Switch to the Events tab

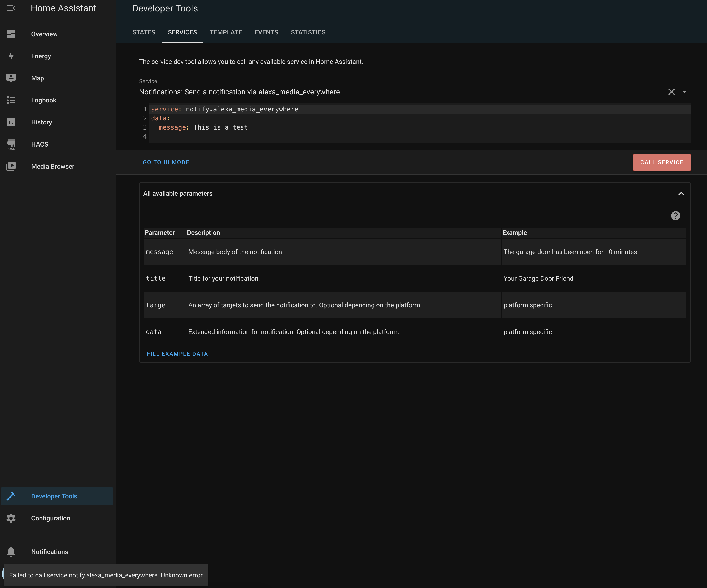click(266, 32)
